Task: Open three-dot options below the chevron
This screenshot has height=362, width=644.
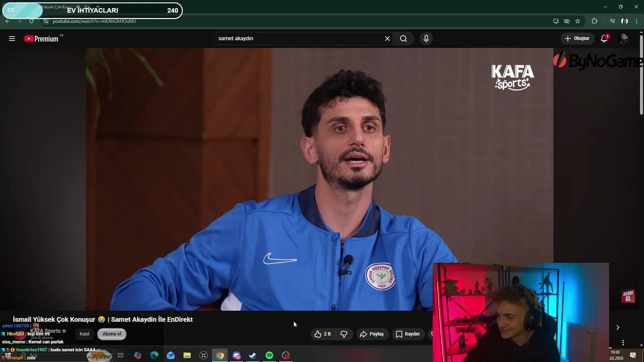Action: click(623, 343)
